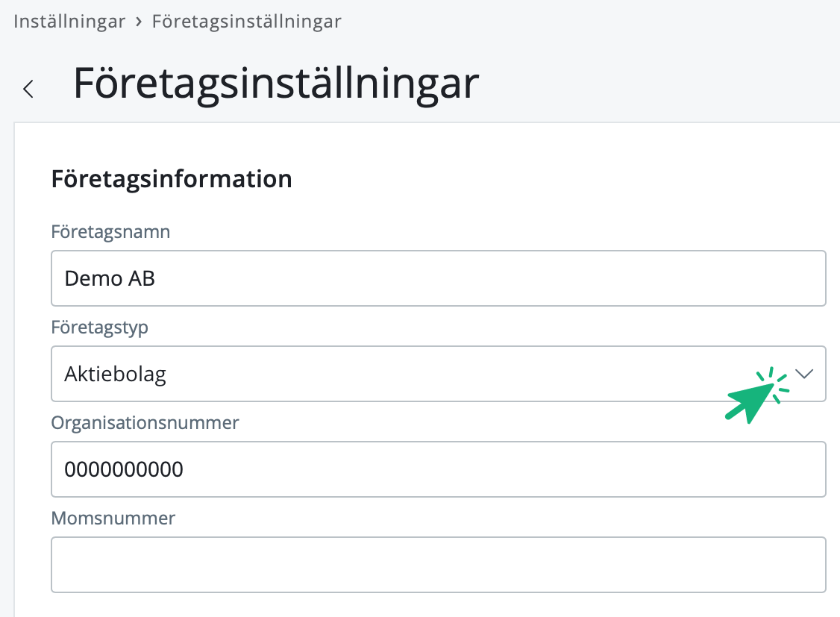840x617 pixels.
Task: Click the Företagsnamn field label
Action: 110,232
